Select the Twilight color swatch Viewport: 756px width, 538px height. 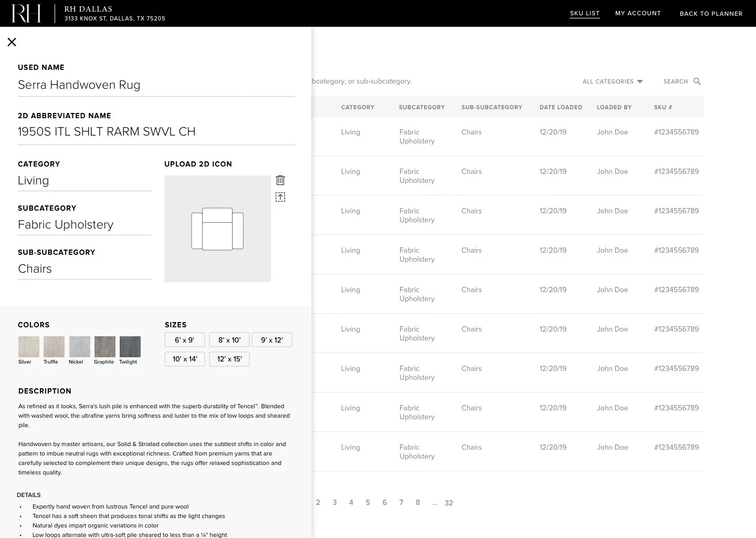(x=130, y=347)
